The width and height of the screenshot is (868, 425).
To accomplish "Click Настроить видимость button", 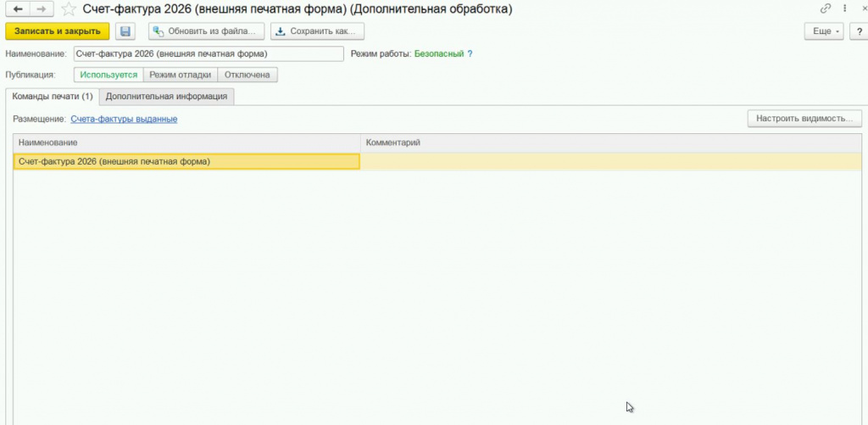I will [804, 119].
